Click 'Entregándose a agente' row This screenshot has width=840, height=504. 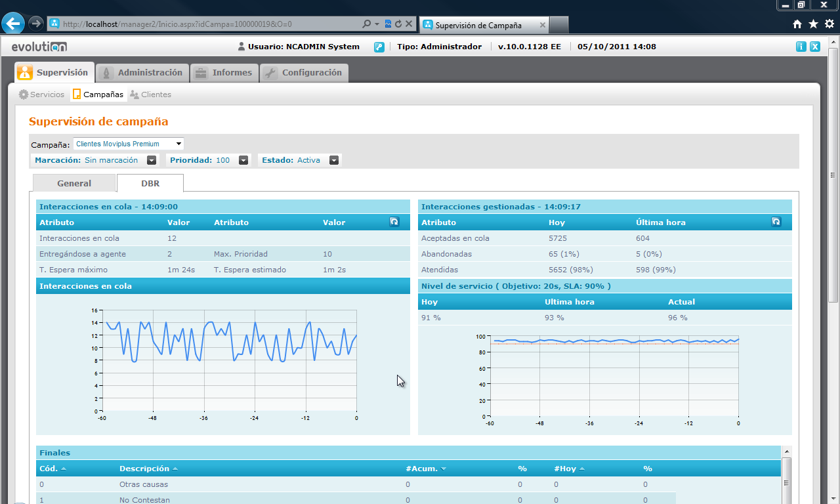click(x=223, y=254)
